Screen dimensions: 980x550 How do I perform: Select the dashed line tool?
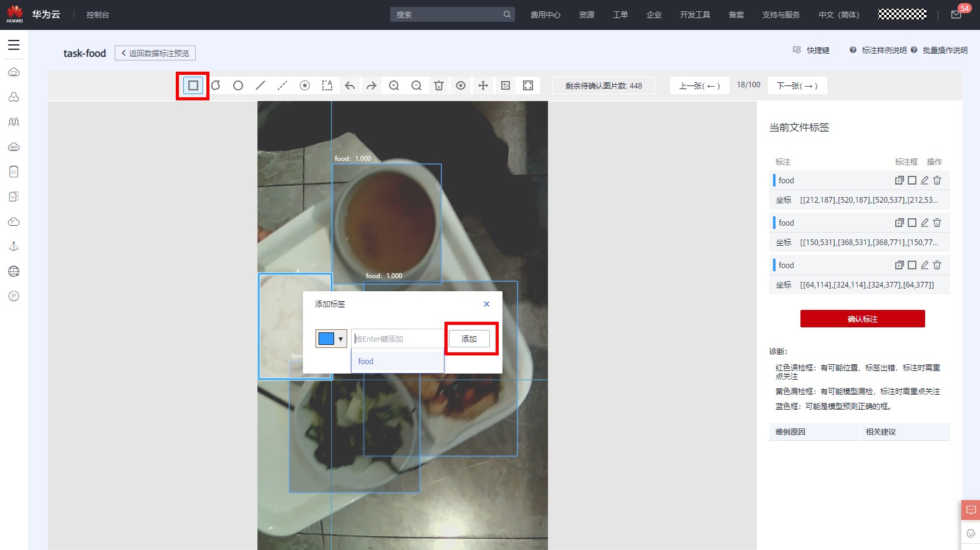point(282,85)
